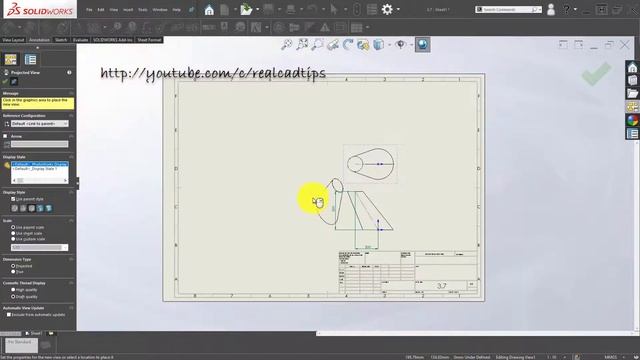640x360 pixels.
Task: Collapse the Dimension Type section
Action: [71, 259]
